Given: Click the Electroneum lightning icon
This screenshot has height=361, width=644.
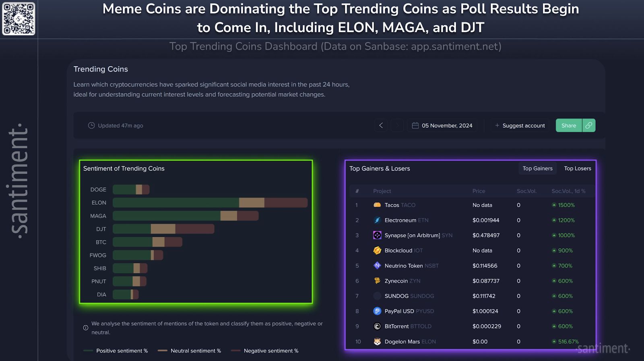Looking at the screenshot, I should point(377,220).
